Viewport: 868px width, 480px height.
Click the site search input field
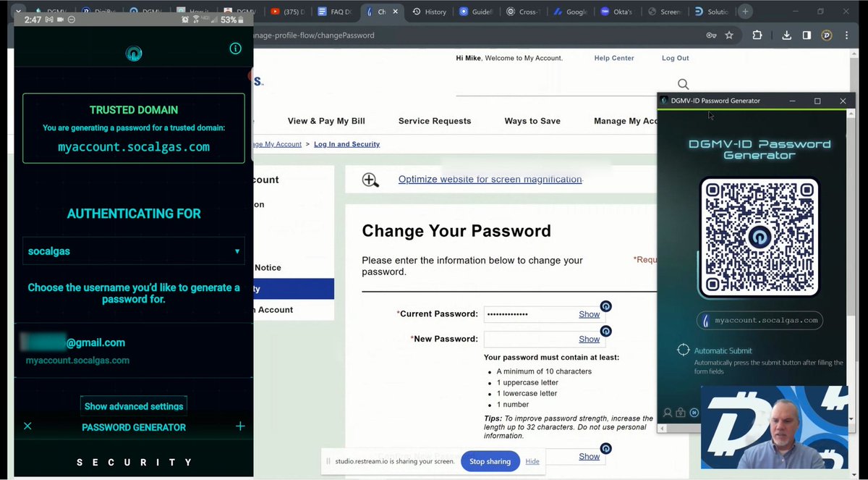(x=564, y=85)
